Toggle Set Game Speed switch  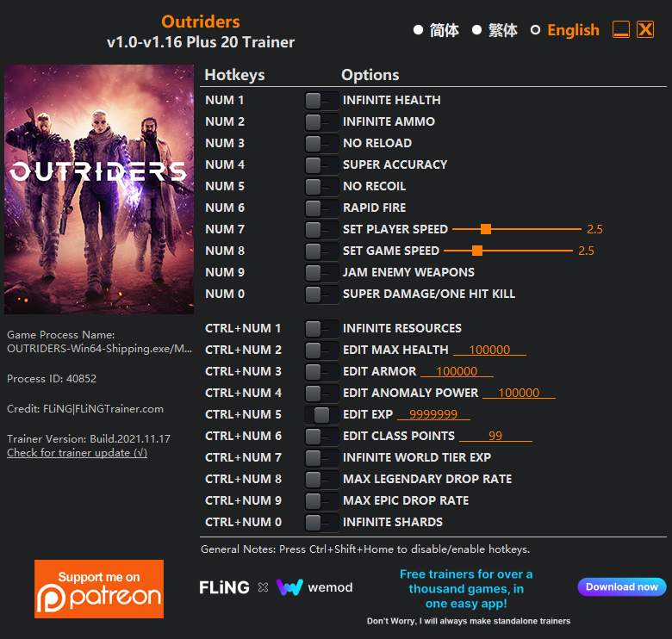321,251
